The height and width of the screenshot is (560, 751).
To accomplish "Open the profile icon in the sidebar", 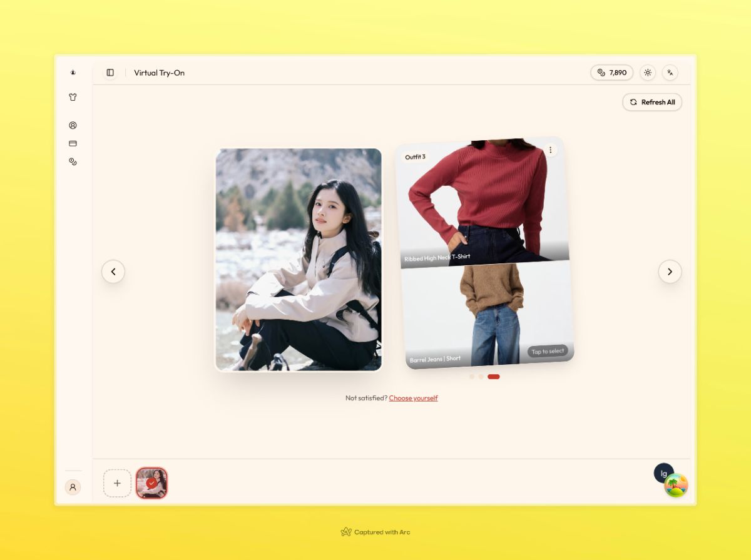I will point(73,125).
